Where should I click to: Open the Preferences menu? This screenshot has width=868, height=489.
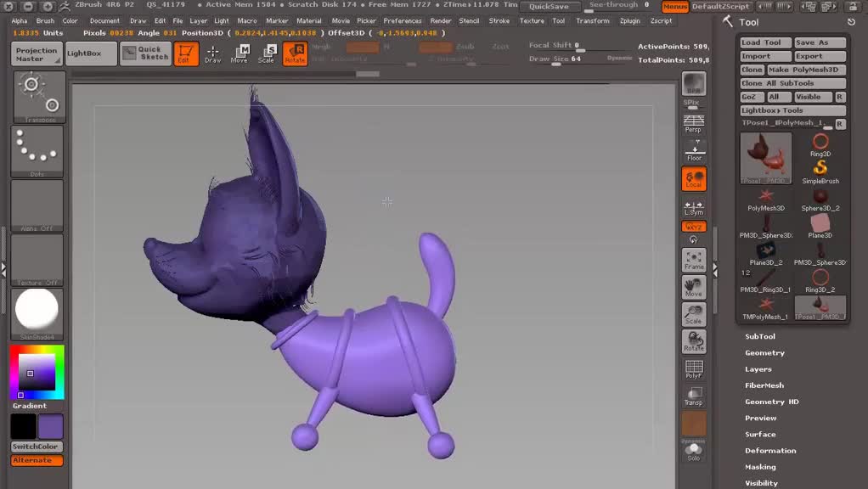[403, 21]
